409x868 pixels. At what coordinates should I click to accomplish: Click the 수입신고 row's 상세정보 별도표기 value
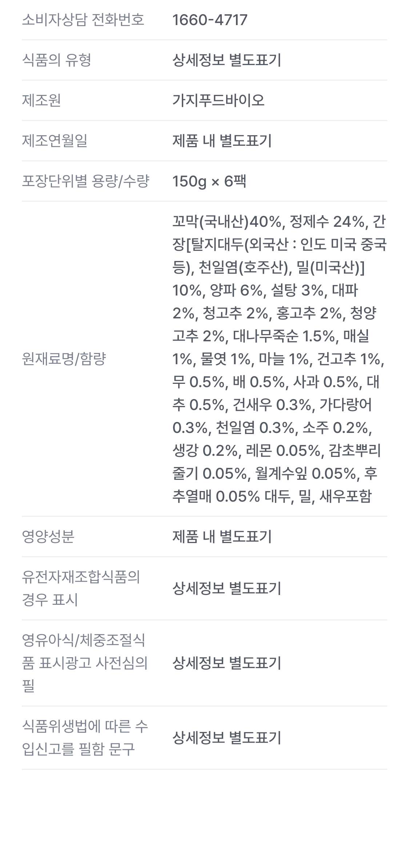click(x=226, y=738)
